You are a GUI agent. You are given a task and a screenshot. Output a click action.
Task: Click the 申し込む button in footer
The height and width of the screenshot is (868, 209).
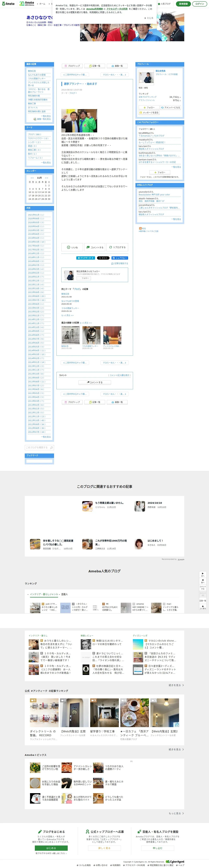click(x=158, y=848)
